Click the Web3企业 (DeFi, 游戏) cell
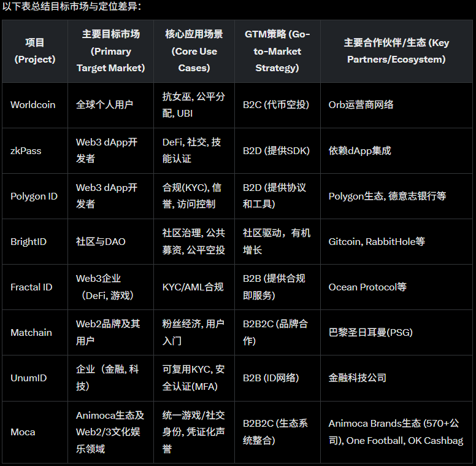The width and height of the screenshot is (476, 466). pyautogui.click(x=110, y=287)
